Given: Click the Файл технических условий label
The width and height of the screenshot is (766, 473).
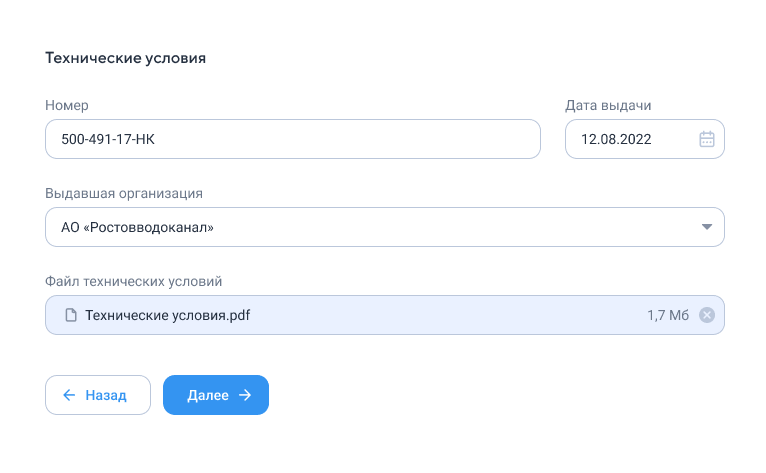Looking at the screenshot, I should [133, 281].
